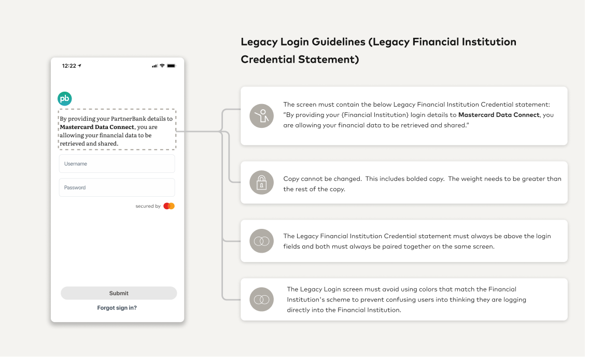Click the Mastercard logo beside secured by
This screenshot has width=589, height=364.
(169, 206)
